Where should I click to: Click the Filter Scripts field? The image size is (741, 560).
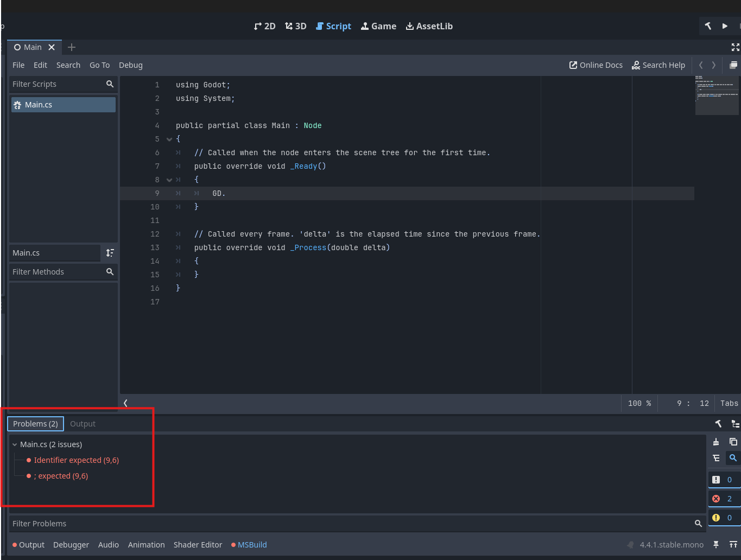point(63,84)
